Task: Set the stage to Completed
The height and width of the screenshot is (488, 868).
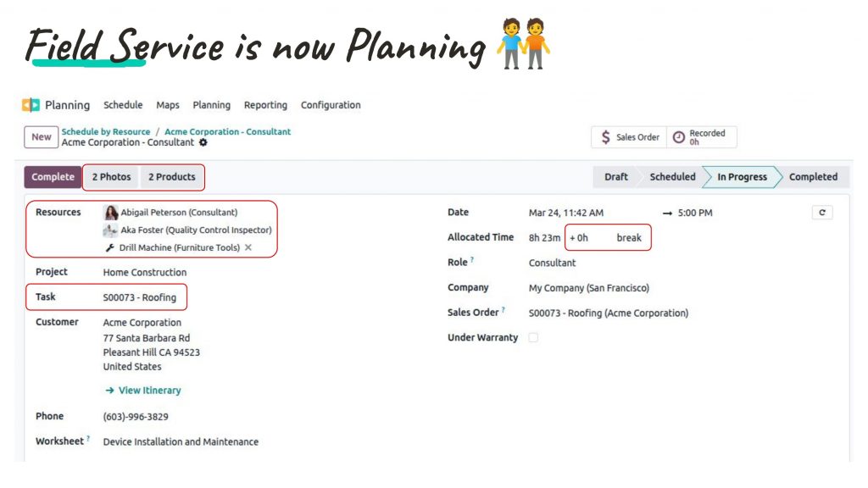Action: click(x=812, y=176)
